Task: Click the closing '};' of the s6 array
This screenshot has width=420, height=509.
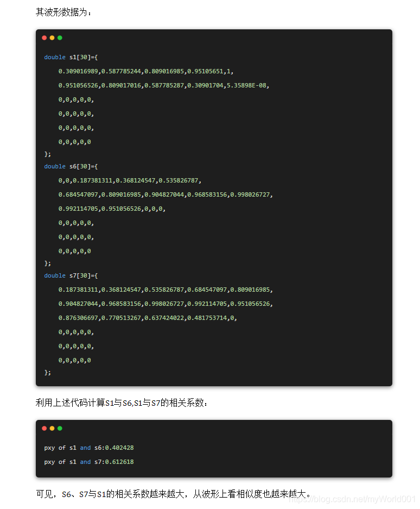Action: tap(47, 263)
